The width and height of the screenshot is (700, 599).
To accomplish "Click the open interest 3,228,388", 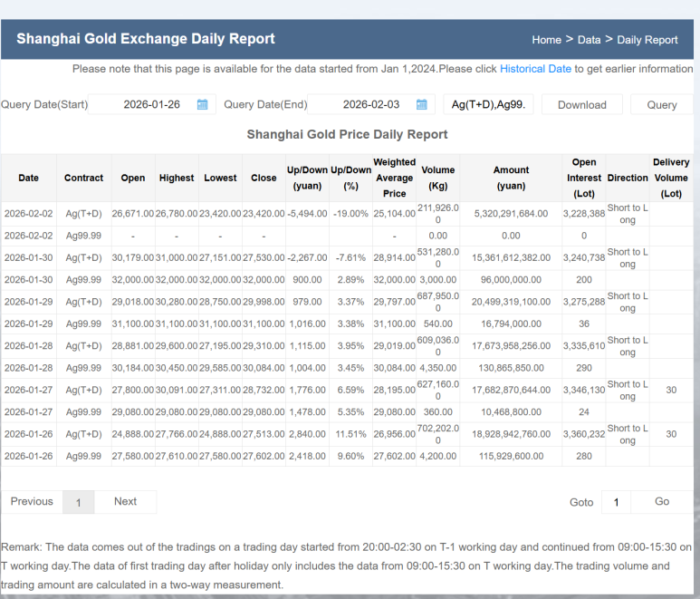I will coord(583,214).
